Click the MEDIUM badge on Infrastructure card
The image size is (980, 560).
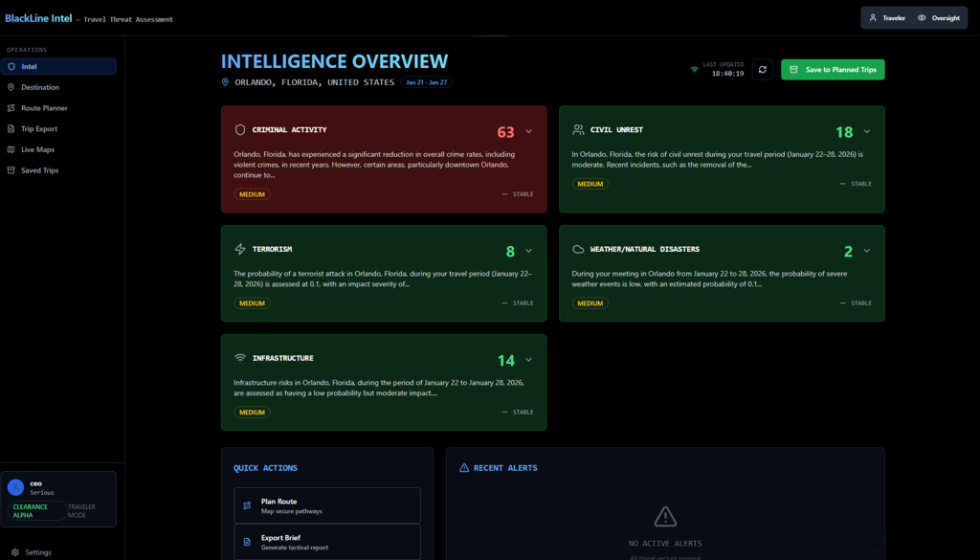[252, 413]
